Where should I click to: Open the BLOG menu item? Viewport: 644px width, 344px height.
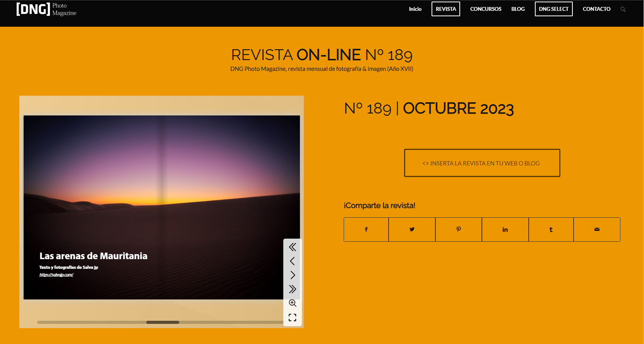518,9
